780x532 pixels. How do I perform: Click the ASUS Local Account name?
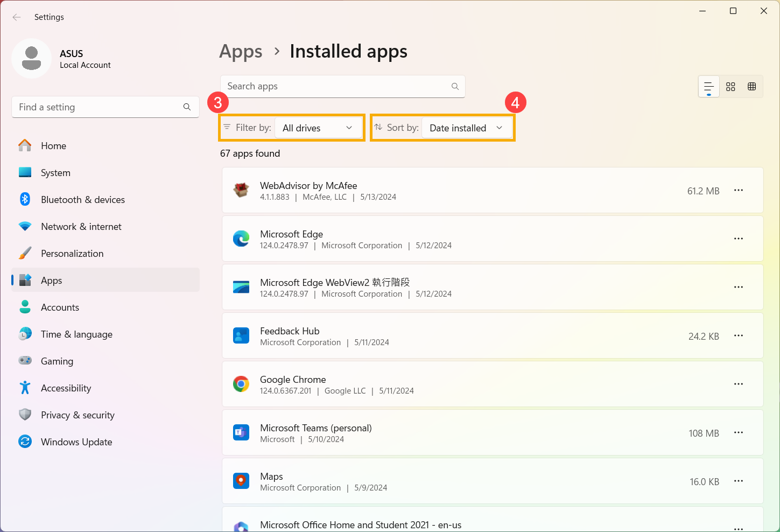[85, 59]
